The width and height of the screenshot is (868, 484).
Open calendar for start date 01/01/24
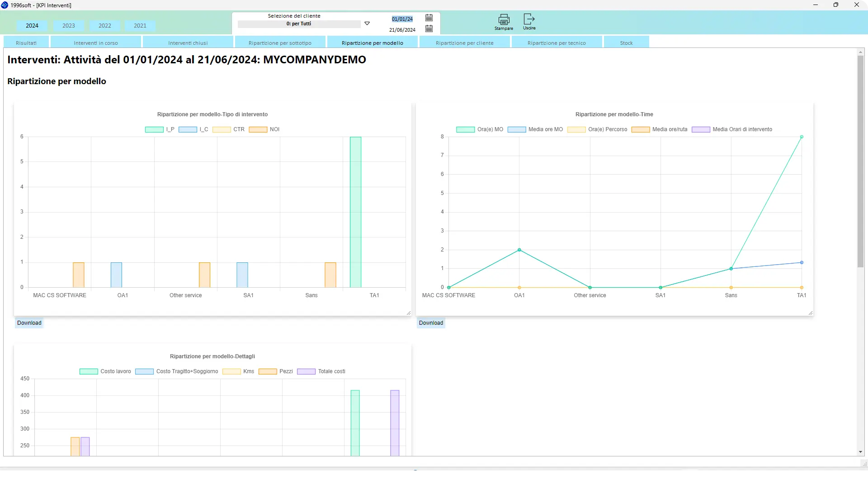pyautogui.click(x=429, y=18)
